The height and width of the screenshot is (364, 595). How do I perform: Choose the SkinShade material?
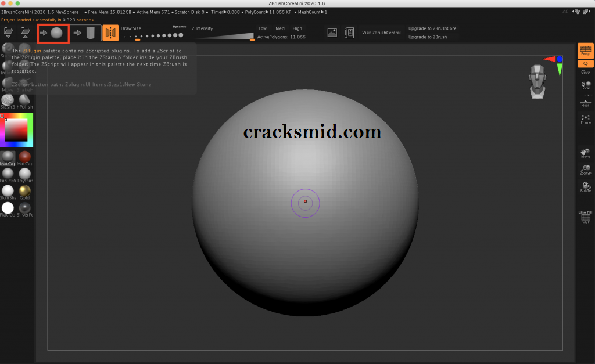pos(8,192)
